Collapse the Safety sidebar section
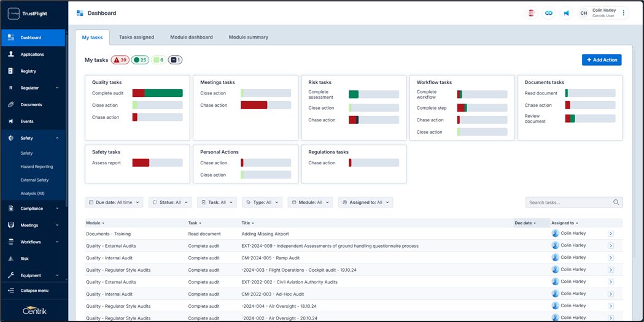 point(57,139)
